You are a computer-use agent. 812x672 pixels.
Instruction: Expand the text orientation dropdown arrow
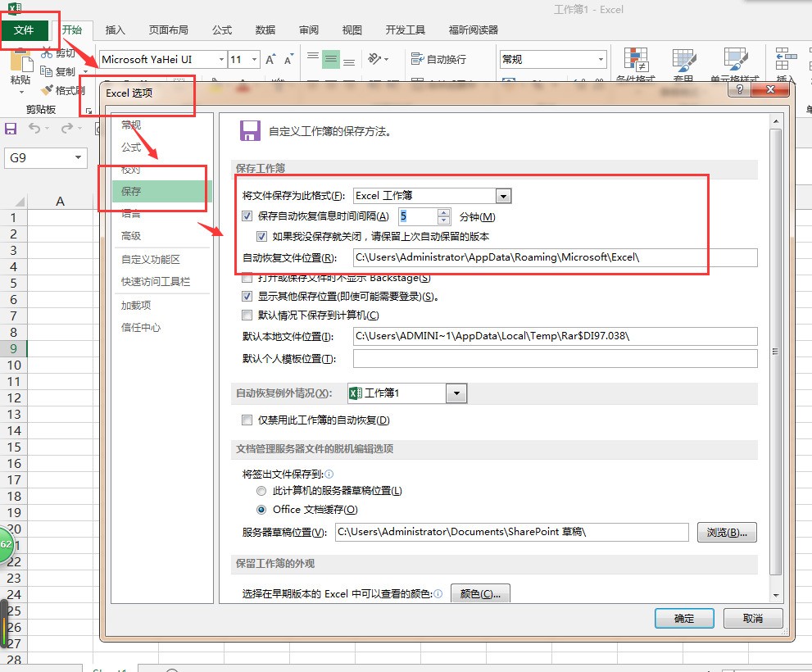(x=386, y=60)
